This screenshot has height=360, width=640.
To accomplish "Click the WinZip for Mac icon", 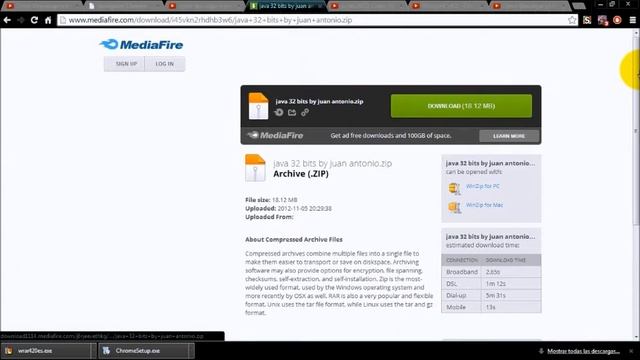I will pos(454,207).
